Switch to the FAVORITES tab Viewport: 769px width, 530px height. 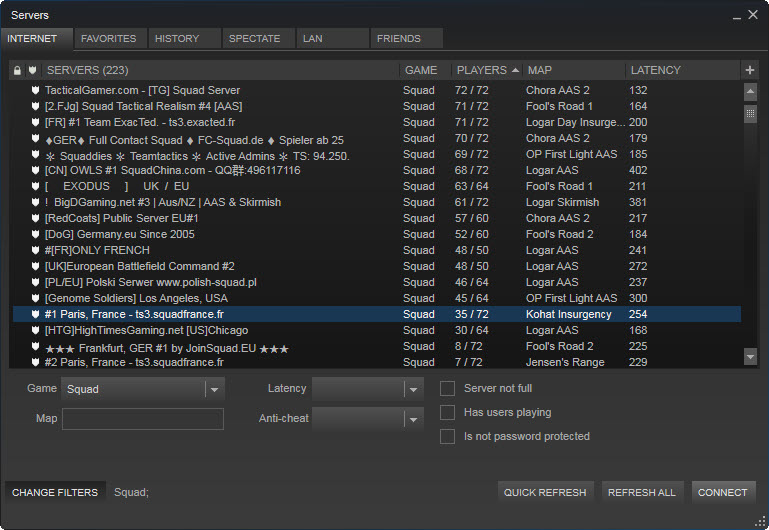pos(110,38)
